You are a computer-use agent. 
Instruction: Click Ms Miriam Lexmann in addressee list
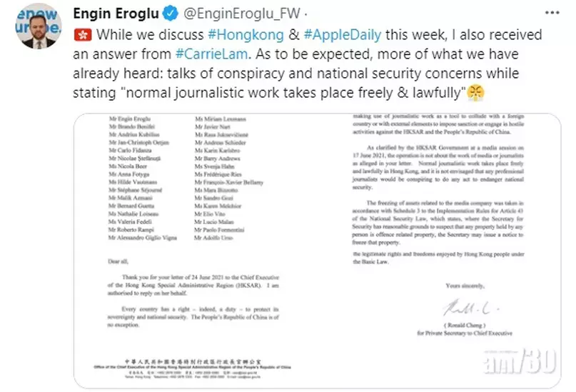click(221, 119)
